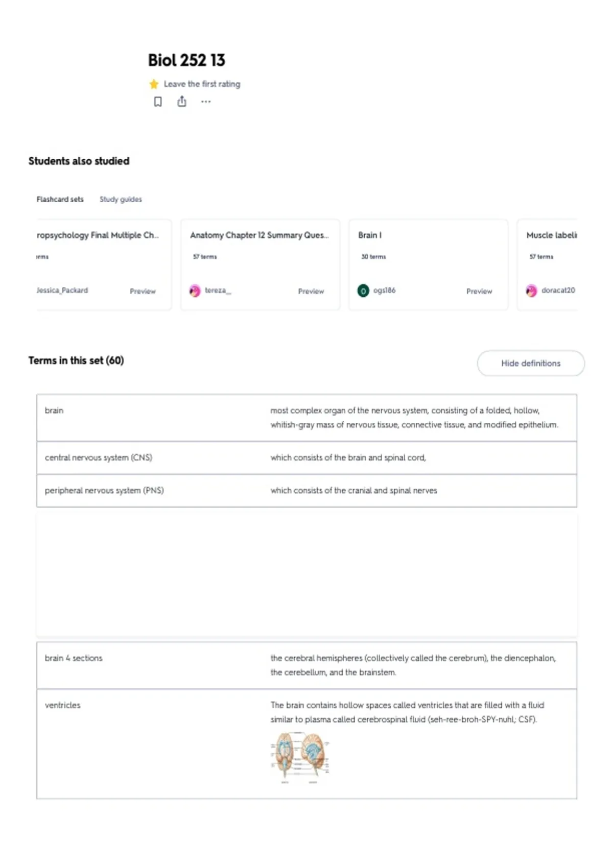Click doracat20 user avatar
The image size is (613, 868).
coord(531,291)
